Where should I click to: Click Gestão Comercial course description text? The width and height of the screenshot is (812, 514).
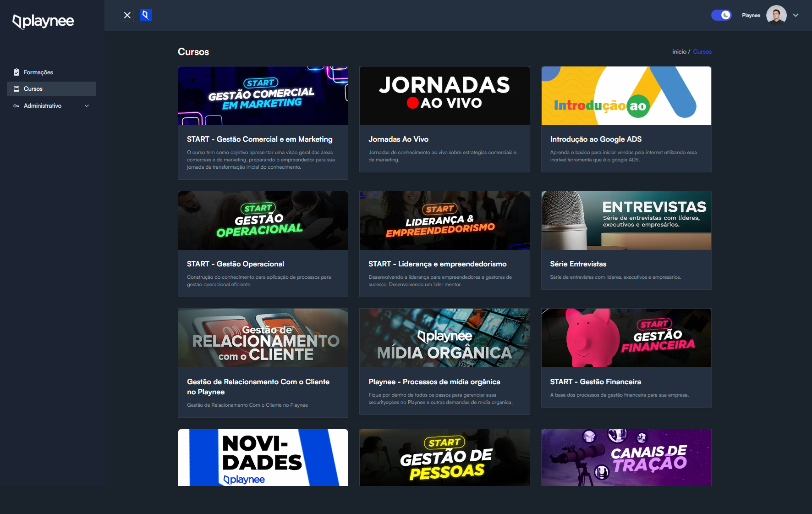point(261,160)
